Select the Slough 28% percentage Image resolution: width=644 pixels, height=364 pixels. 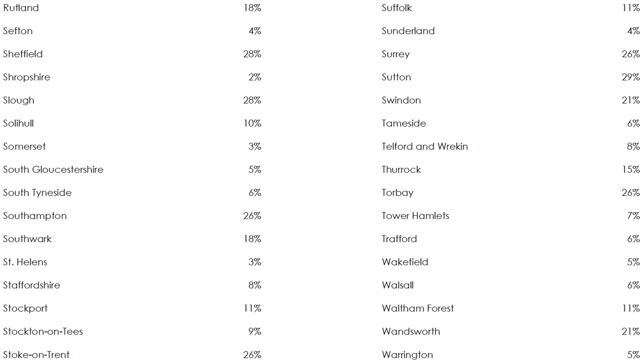[252, 100]
